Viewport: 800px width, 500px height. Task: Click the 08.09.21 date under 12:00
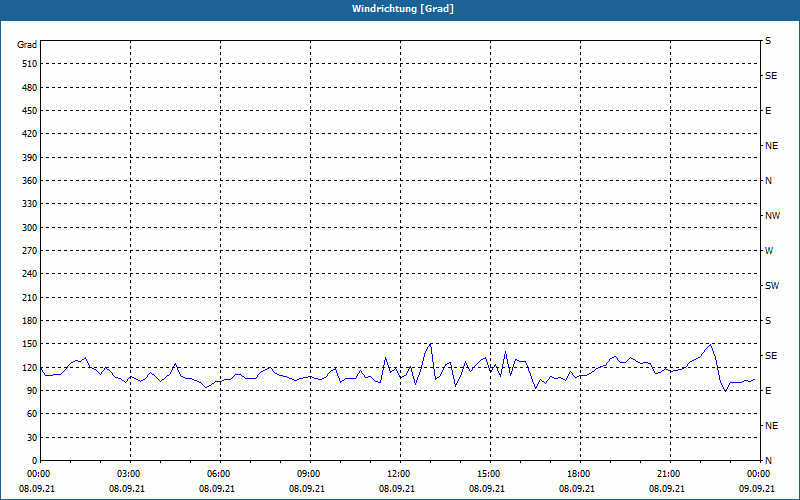click(x=396, y=489)
